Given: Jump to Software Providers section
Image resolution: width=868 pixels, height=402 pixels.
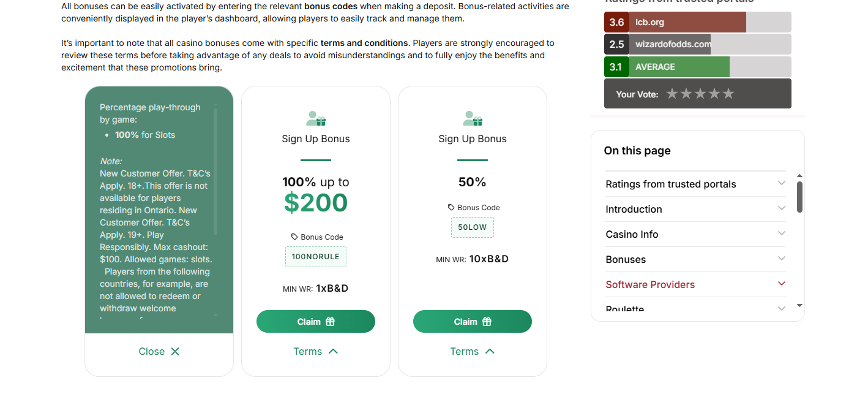Looking at the screenshot, I should pyautogui.click(x=650, y=284).
